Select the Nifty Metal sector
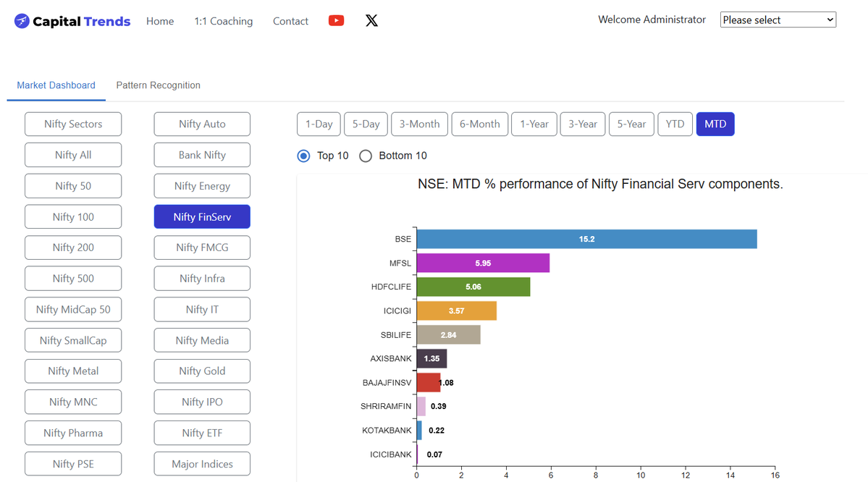The width and height of the screenshot is (868, 482). coord(73,371)
